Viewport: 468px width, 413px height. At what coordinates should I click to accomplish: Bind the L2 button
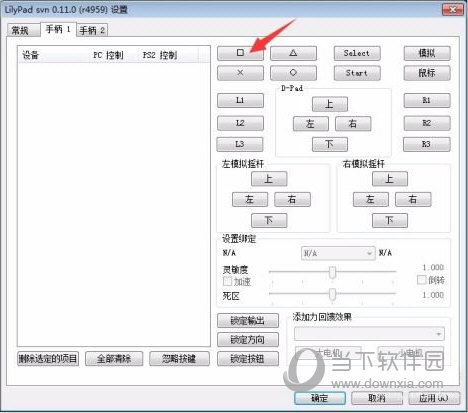pos(240,123)
